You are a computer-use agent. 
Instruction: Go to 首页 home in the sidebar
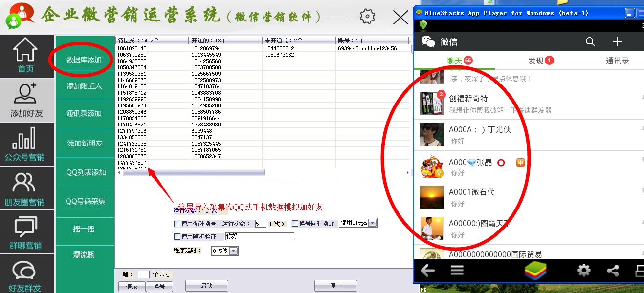(26, 55)
